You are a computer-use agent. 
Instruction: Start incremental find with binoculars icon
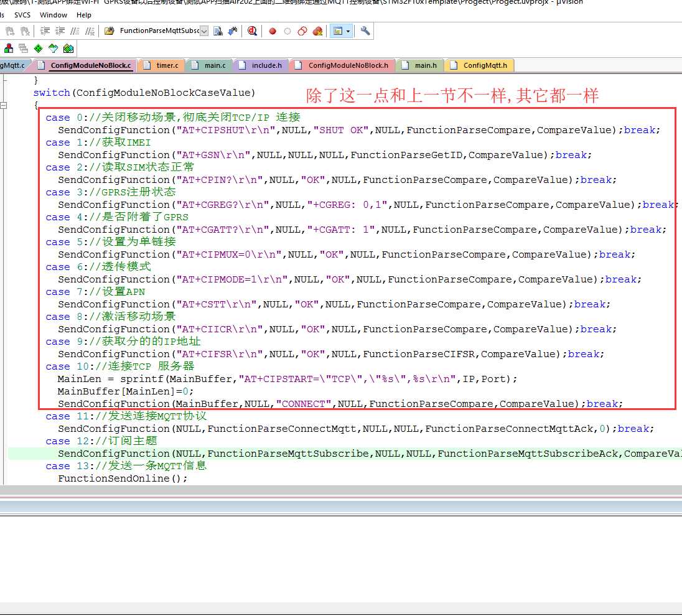pyautogui.click(x=233, y=31)
